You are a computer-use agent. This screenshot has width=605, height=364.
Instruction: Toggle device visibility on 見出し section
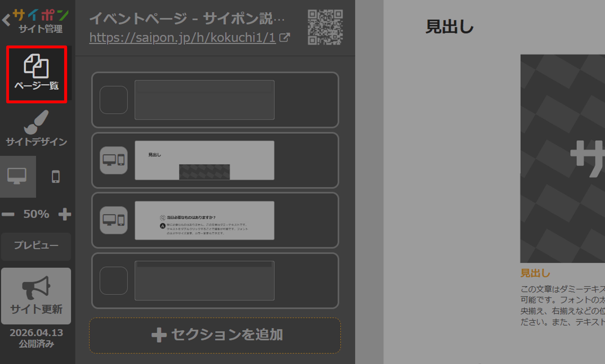[x=114, y=160]
